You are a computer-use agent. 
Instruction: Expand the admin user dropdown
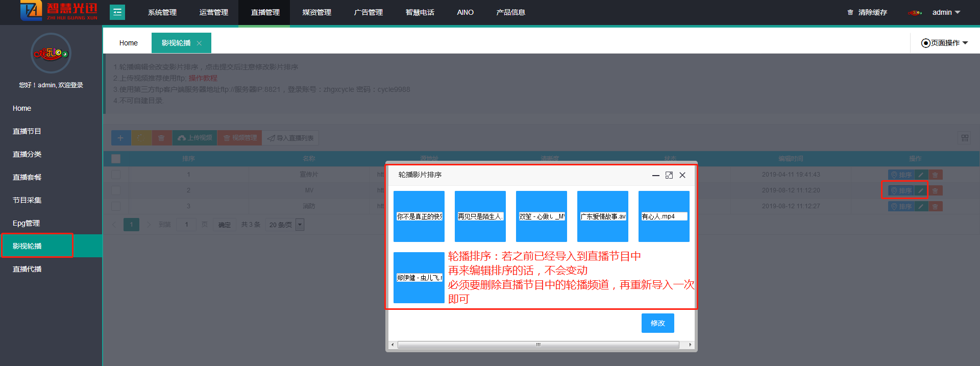coord(946,12)
